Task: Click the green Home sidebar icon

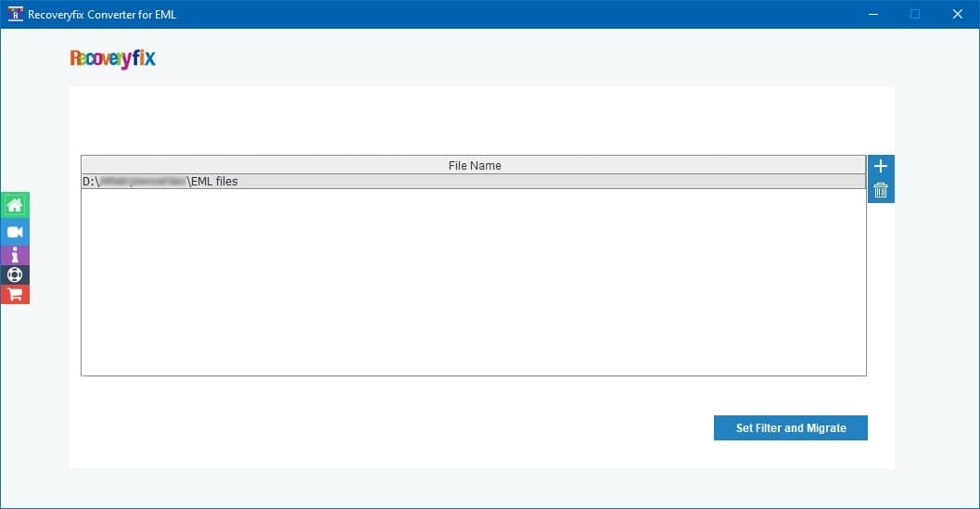Action: [x=15, y=205]
